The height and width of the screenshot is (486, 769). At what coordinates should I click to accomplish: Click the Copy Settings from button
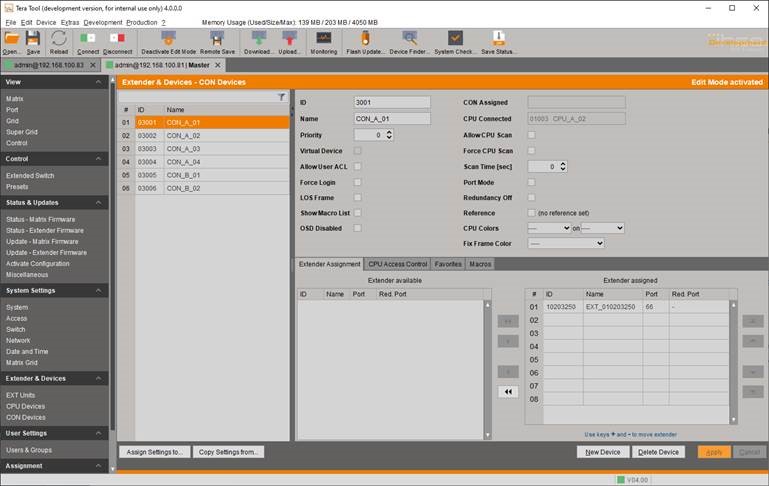click(228, 452)
